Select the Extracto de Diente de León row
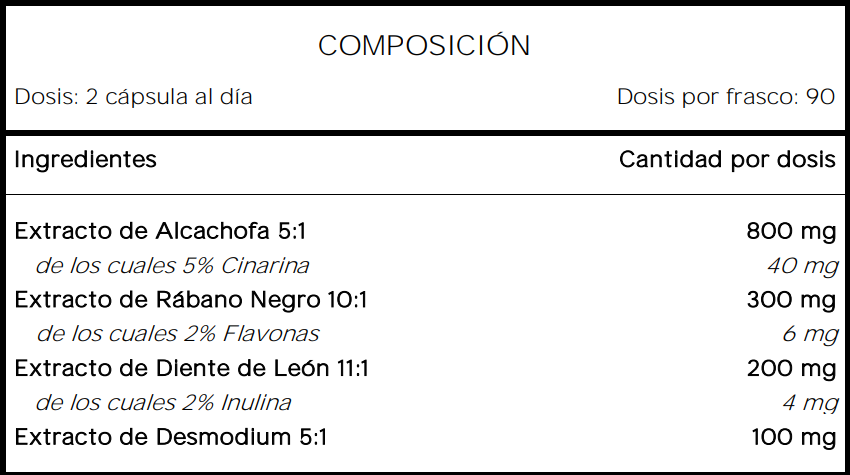This screenshot has width=850, height=475. [x=191, y=369]
